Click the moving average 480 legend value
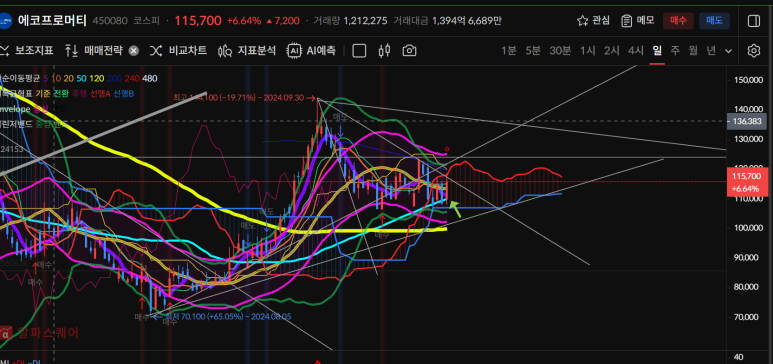Image resolution: width=773 pixels, height=364 pixels. point(150,78)
